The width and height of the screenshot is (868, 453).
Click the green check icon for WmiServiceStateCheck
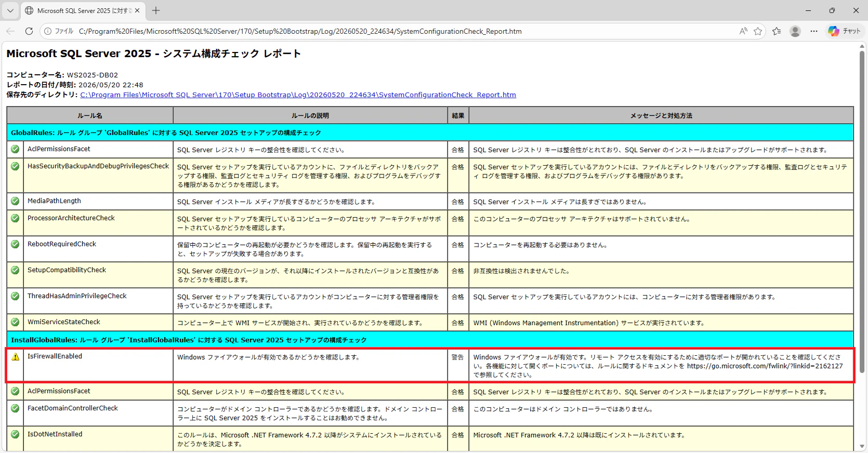(15, 322)
